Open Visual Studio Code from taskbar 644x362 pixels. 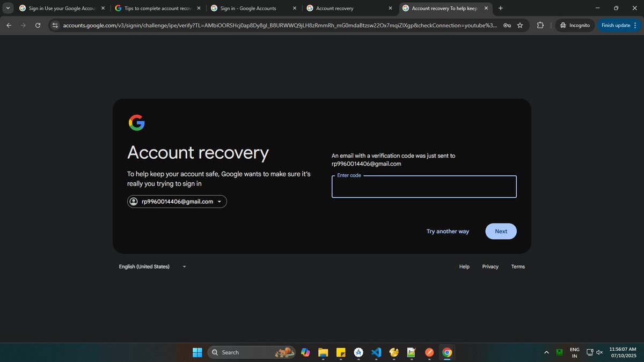[376, 352]
